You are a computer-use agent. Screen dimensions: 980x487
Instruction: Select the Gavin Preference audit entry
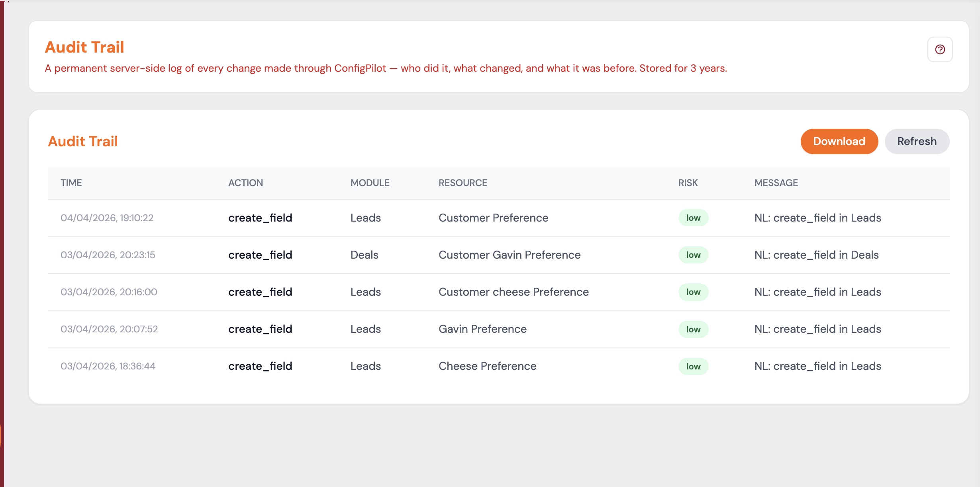coord(482,329)
